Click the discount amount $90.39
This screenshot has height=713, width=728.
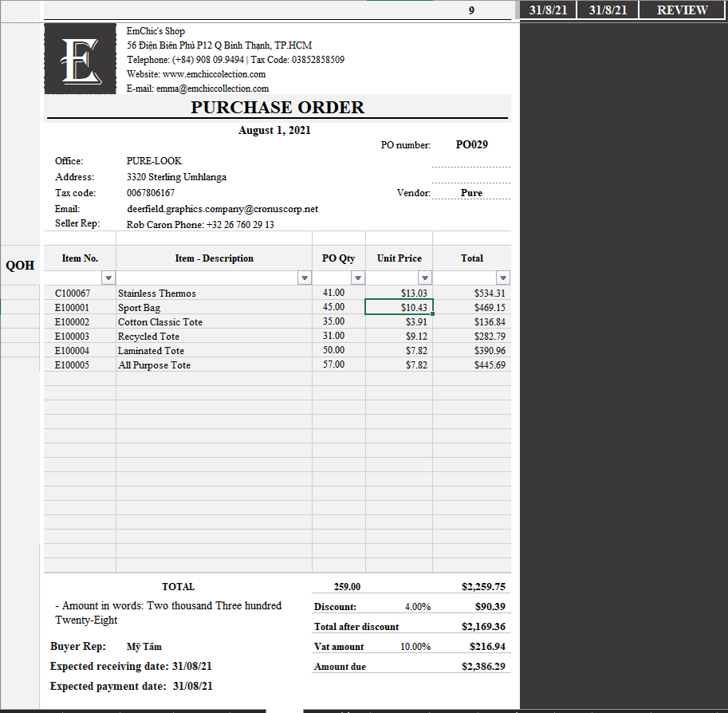[x=490, y=607]
